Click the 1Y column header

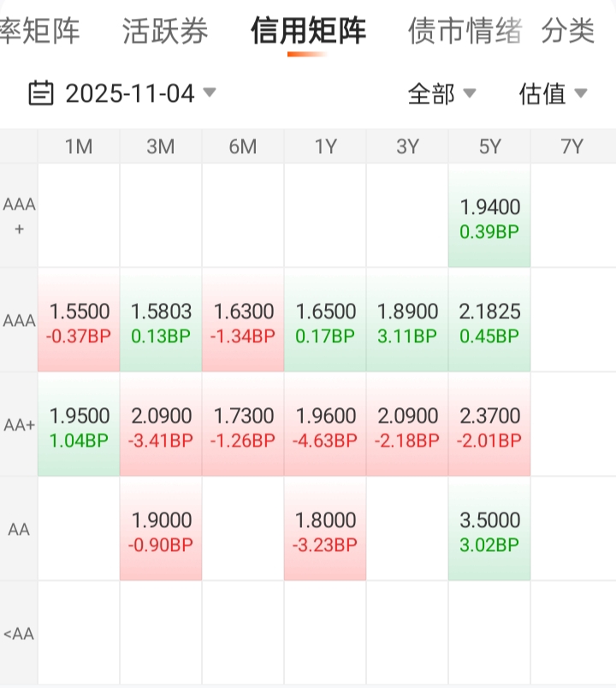pyautogui.click(x=325, y=146)
